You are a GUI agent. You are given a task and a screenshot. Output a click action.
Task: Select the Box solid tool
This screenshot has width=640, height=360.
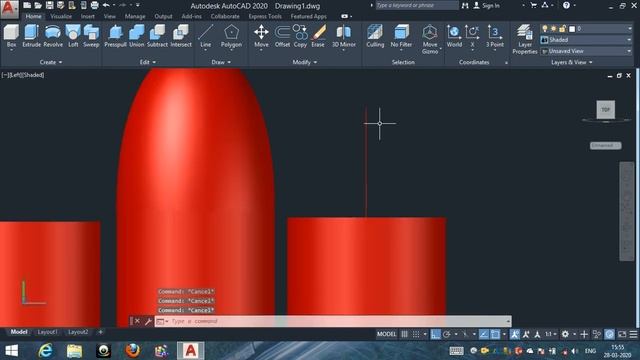click(x=11, y=36)
